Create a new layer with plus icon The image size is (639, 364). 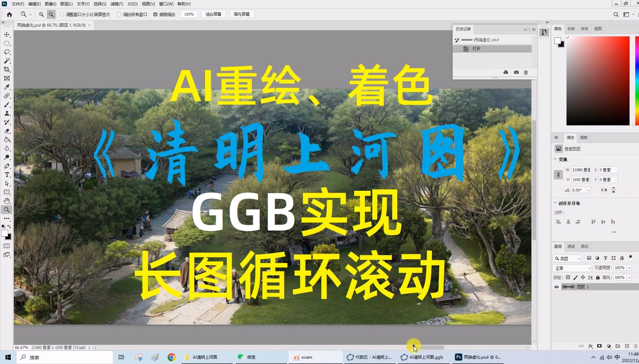(627, 346)
